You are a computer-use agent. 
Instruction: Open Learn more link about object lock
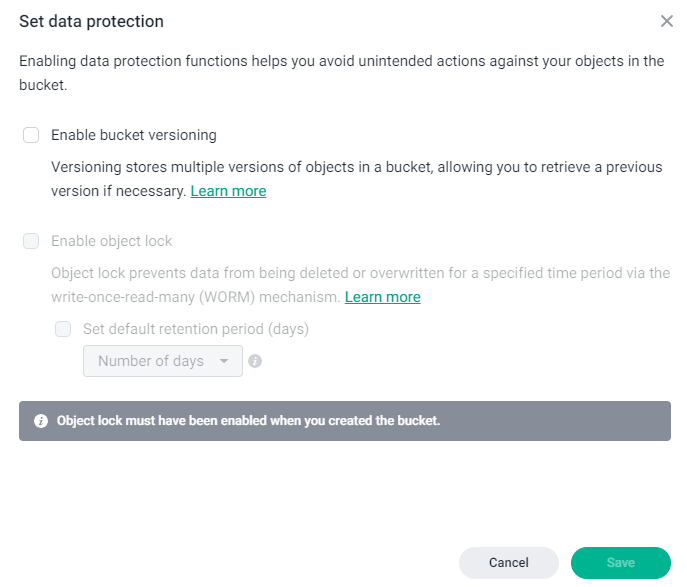[x=382, y=297]
